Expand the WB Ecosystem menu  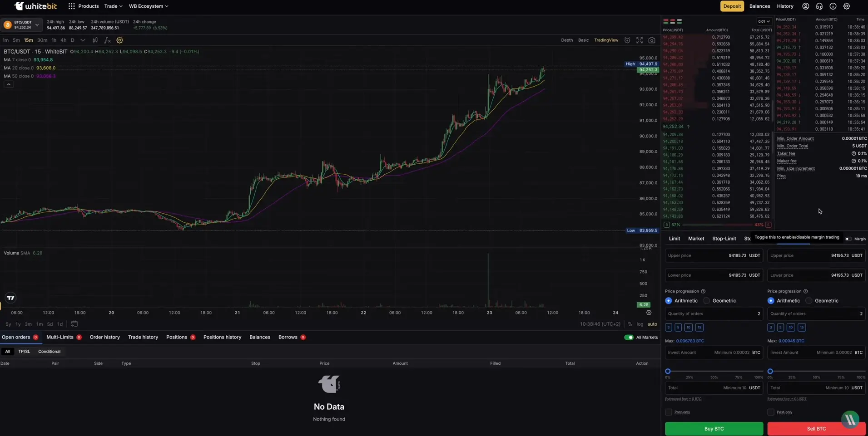pyautogui.click(x=149, y=6)
